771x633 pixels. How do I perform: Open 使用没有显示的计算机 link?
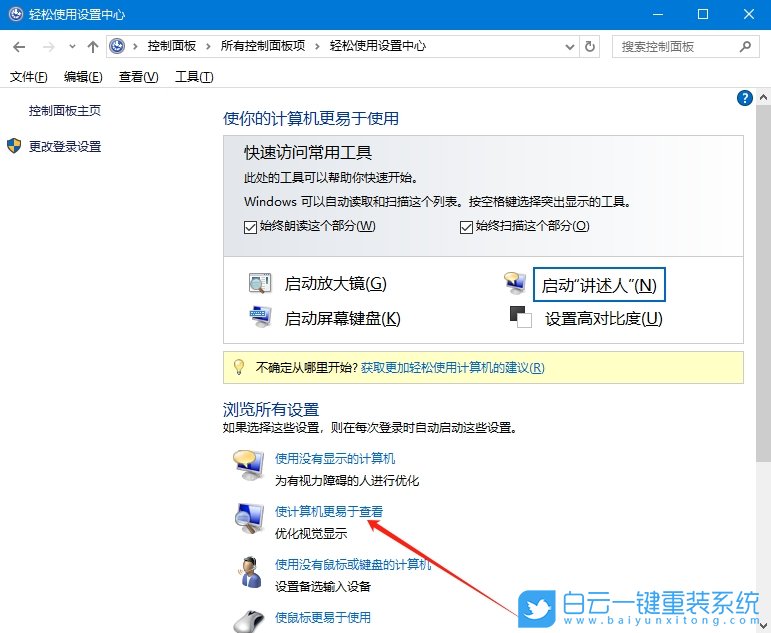335,459
